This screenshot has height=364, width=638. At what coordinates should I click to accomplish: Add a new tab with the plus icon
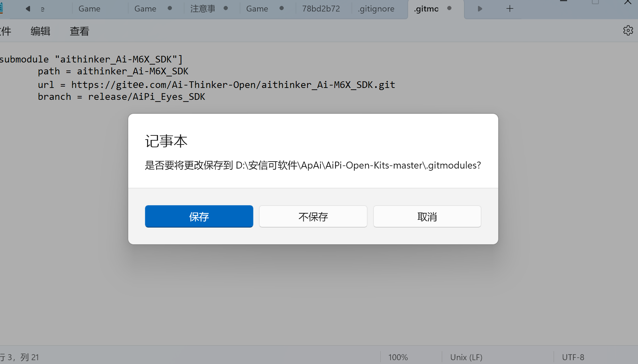(510, 9)
